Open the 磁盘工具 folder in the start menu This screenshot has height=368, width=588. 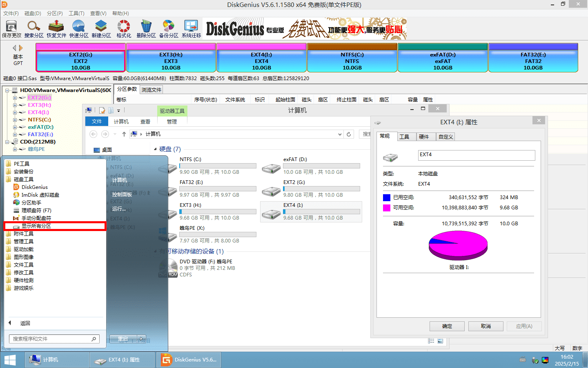coord(20,179)
